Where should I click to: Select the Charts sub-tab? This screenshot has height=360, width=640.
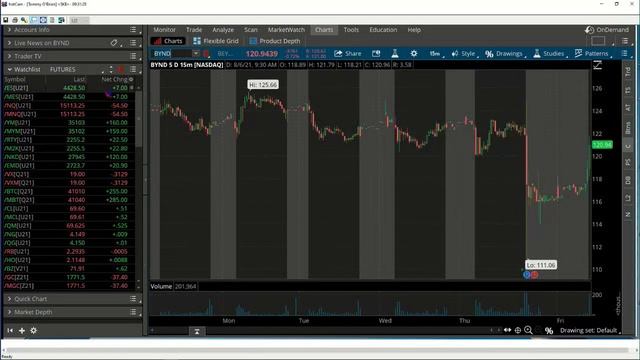coord(168,41)
